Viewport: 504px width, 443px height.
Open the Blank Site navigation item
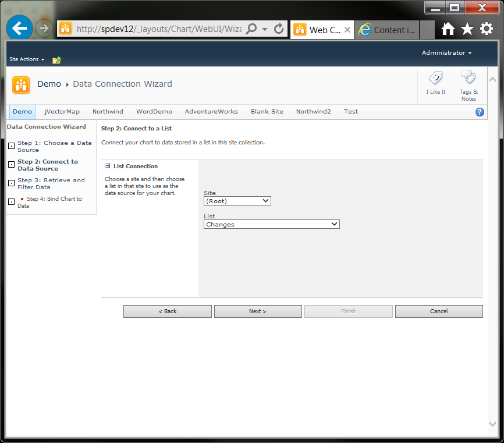(267, 112)
